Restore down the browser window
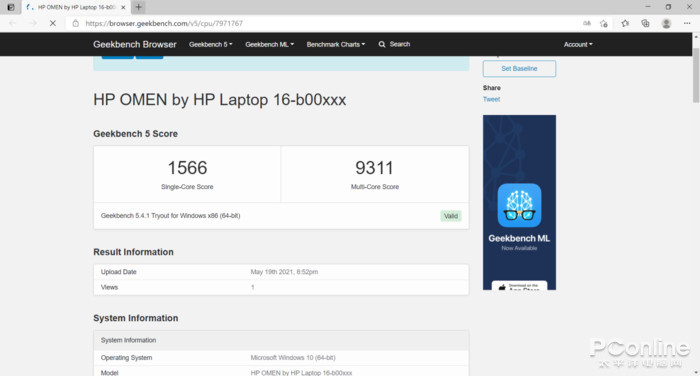The height and width of the screenshot is (376, 700). pos(668,7)
